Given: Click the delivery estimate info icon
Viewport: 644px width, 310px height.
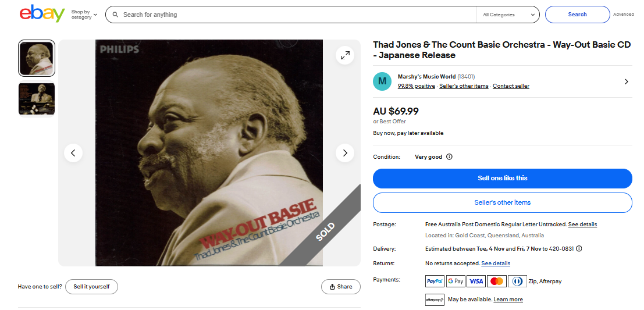Looking at the screenshot, I should [579, 249].
